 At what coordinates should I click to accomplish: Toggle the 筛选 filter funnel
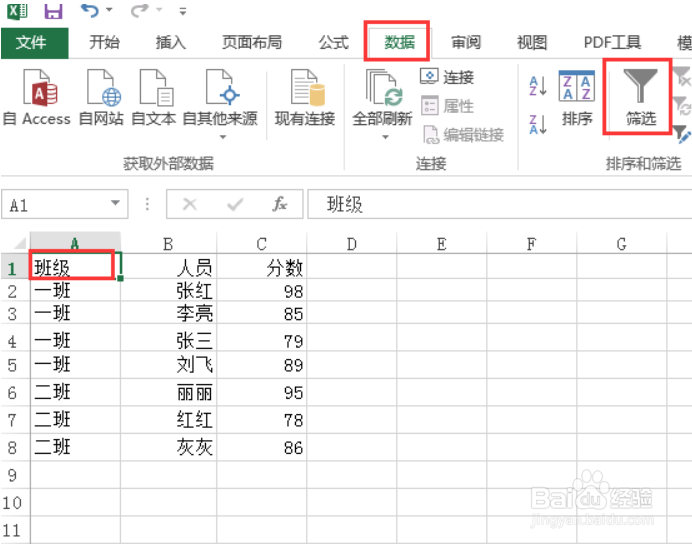640,98
